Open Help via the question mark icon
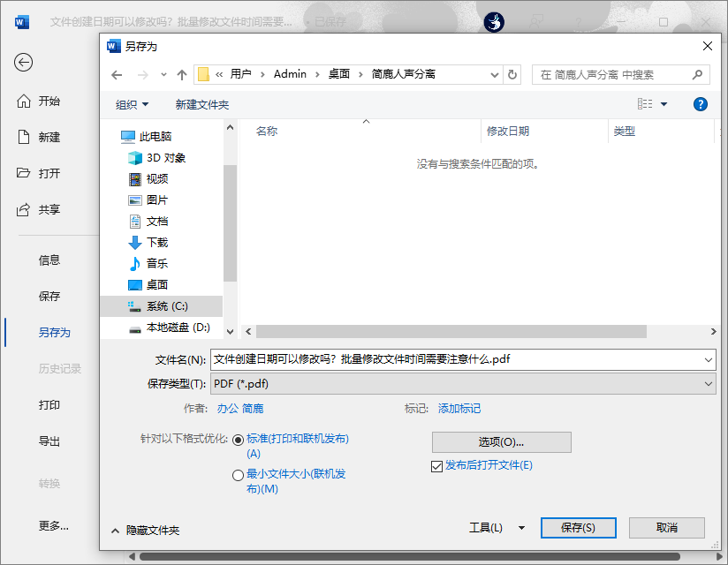 pos(700,104)
